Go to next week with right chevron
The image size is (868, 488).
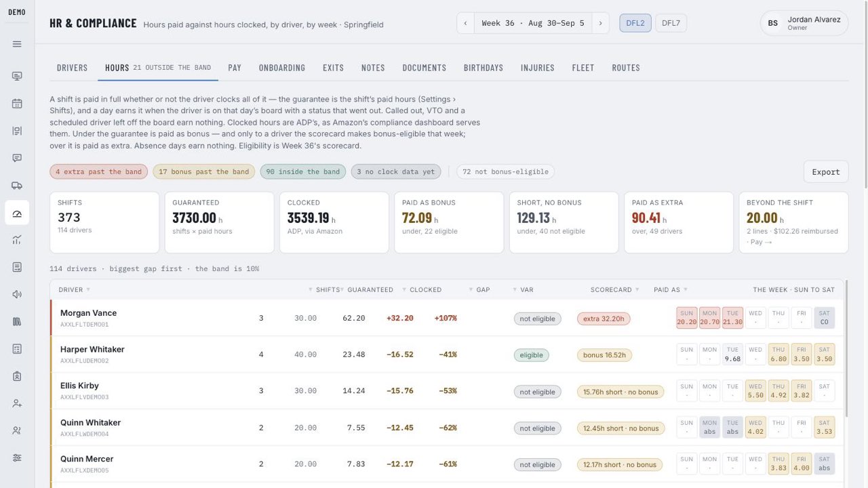click(x=600, y=23)
